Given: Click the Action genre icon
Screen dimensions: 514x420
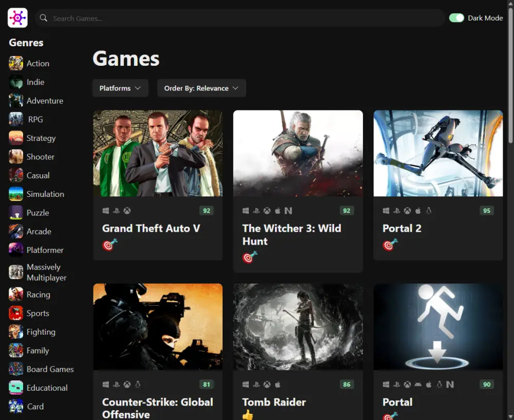Looking at the screenshot, I should 16,63.
